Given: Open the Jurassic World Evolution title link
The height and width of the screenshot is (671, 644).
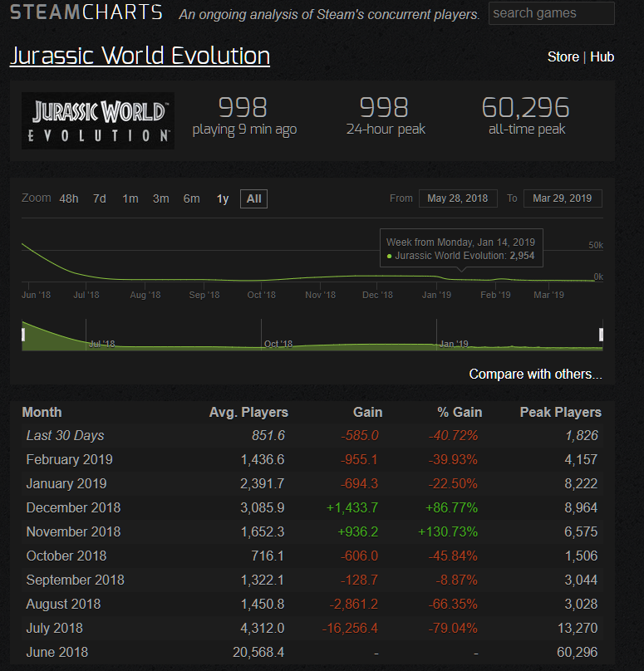Looking at the screenshot, I should click(x=140, y=56).
